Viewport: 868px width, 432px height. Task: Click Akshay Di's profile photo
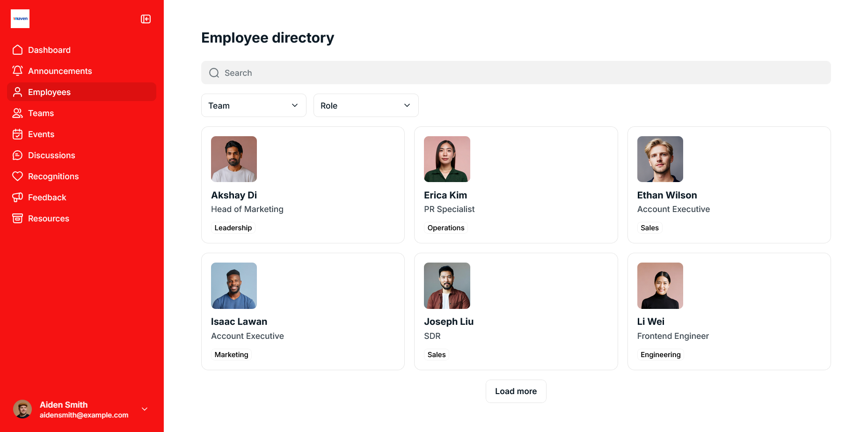click(x=234, y=159)
